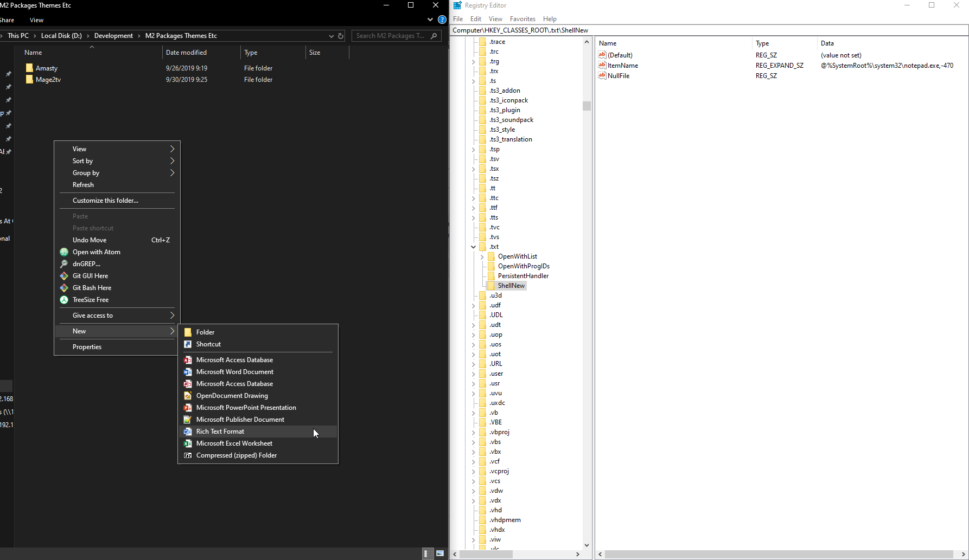Screen dimensions: 969x560
Task: Click the first Microsoft Access Database icon
Action: point(188,360)
